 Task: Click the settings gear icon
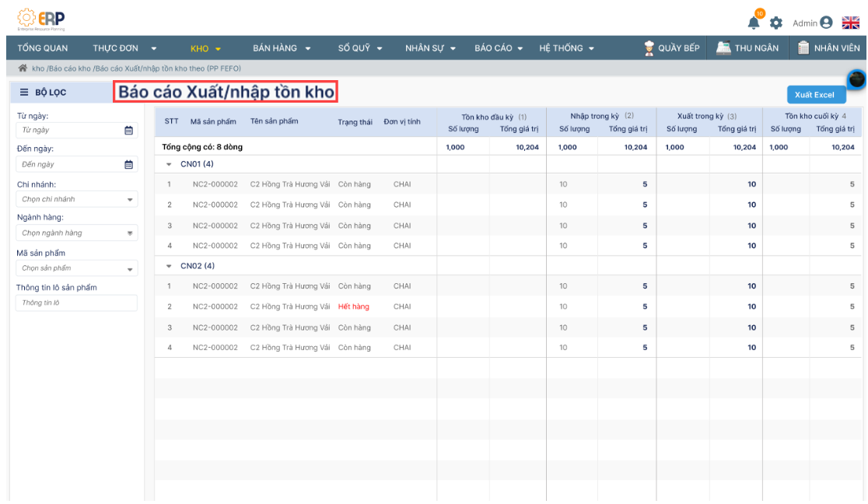[775, 23]
